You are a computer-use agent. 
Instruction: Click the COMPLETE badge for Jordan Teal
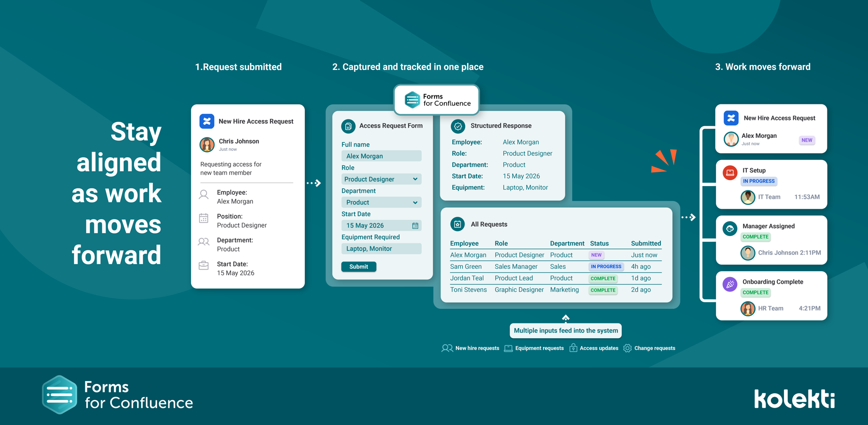click(603, 279)
